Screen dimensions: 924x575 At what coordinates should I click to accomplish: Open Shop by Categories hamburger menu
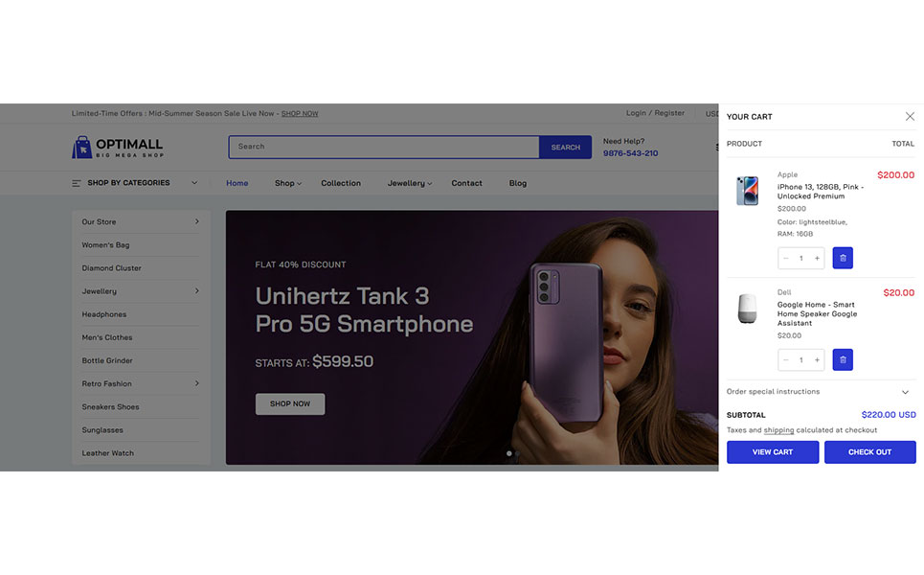pos(77,183)
